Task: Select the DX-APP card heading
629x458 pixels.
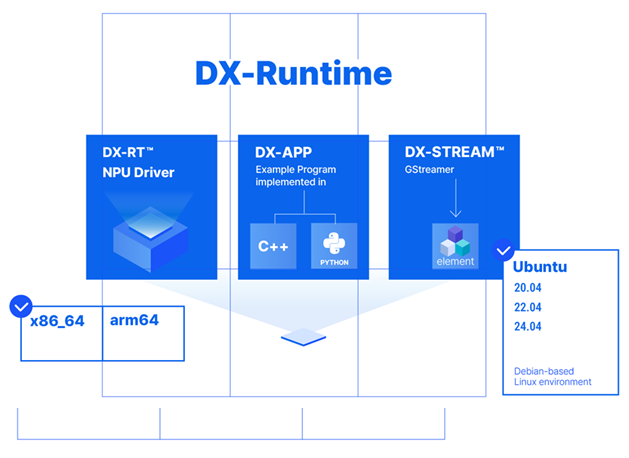Action: point(284,152)
